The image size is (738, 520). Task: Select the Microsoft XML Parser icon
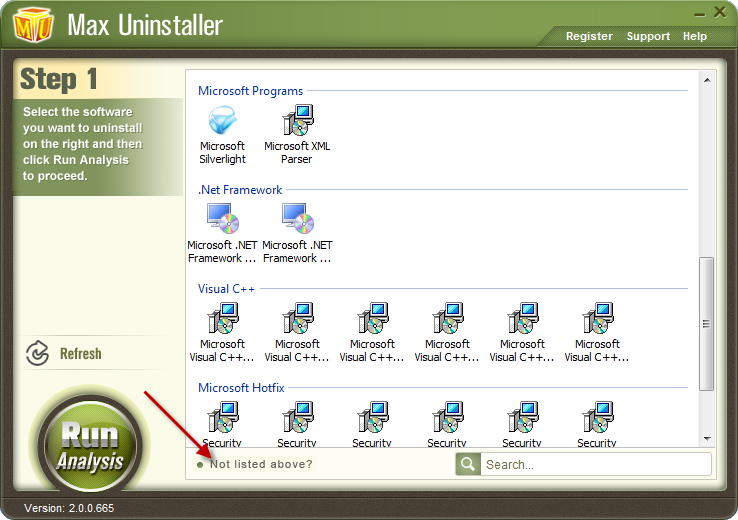(x=297, y=120)
